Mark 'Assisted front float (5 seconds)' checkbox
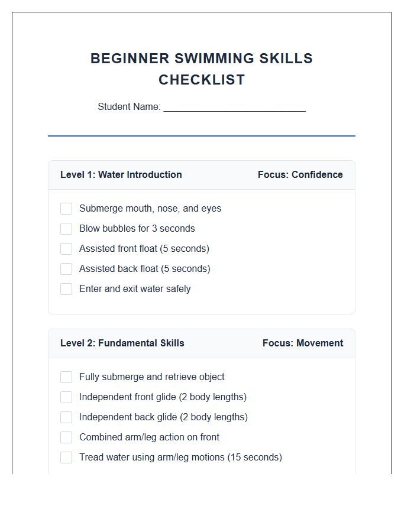 [x=66, y=249]
